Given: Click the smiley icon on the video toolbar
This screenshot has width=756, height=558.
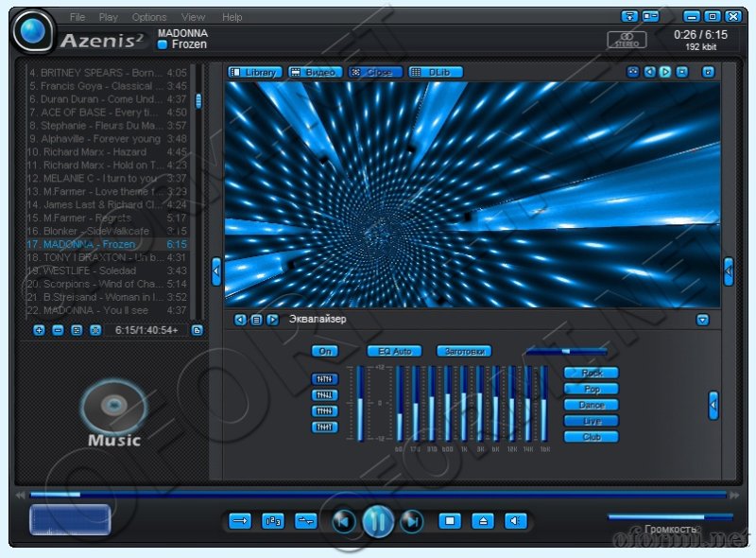Looking at the screenshot, I should (633, 71).
